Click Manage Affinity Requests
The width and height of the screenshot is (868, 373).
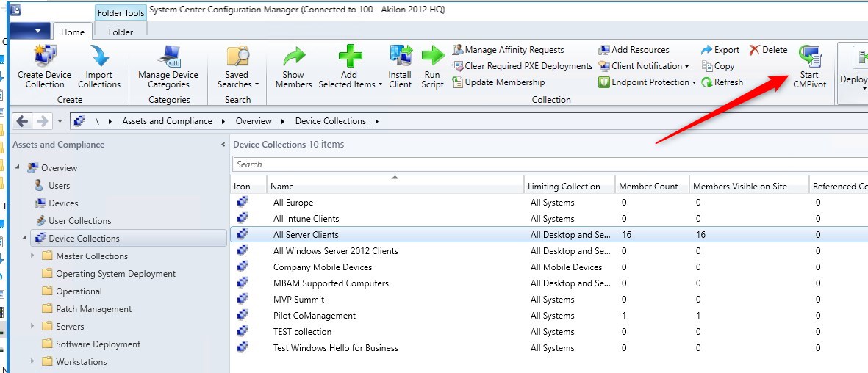tap(508, 50)
